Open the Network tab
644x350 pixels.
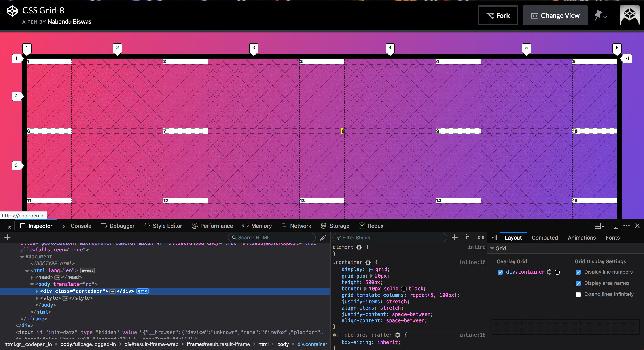[x=296, y=226]
